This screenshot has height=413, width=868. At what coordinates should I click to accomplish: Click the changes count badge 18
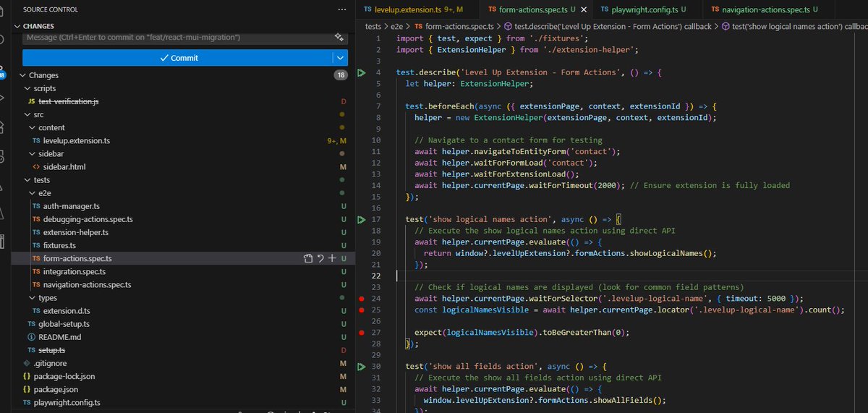[x=341, y=75]
